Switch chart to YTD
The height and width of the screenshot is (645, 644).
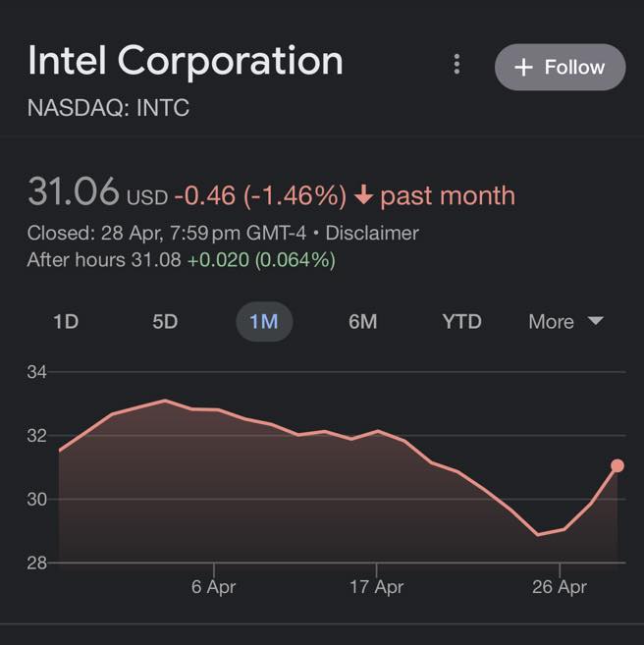click(x=461, y=321)
